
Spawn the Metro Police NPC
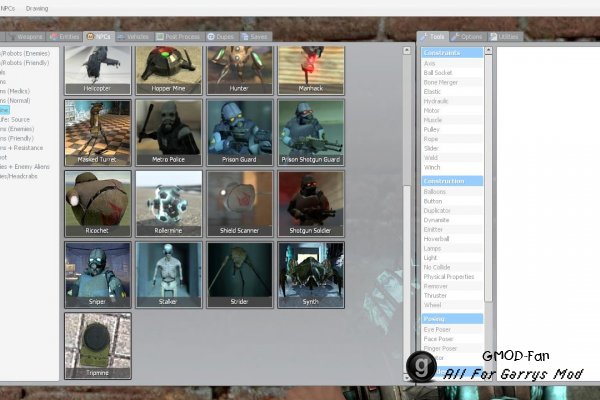point(169,133)
